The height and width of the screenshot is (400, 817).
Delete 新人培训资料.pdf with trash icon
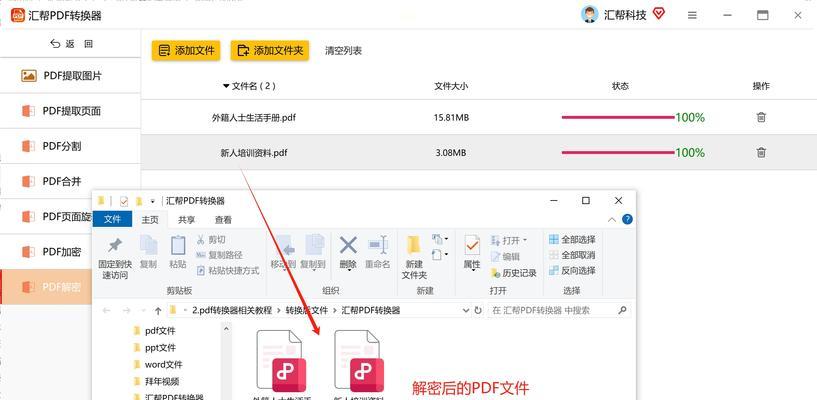pyautogui.click(x=761, y=153)
